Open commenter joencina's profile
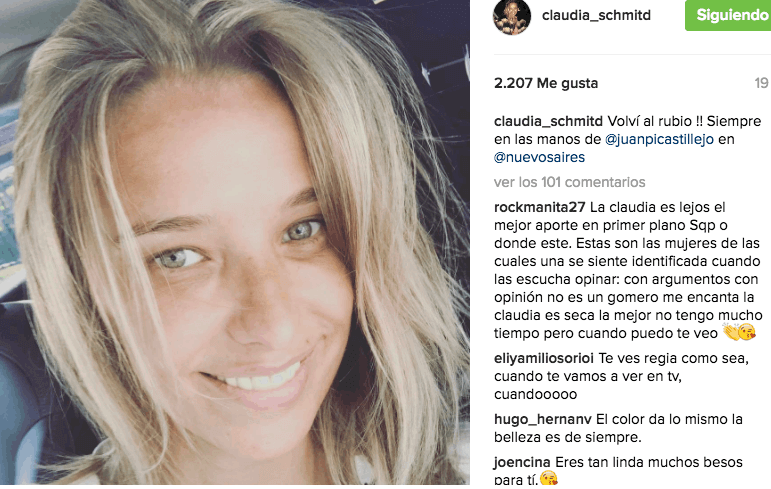Viewport: 771px width, 489px height. click(522, 462)
